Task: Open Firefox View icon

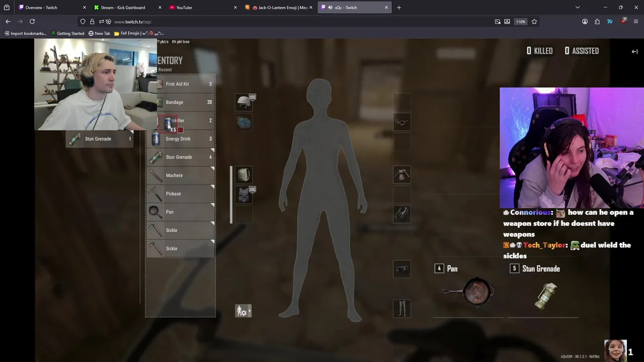Action: (7, 8)
